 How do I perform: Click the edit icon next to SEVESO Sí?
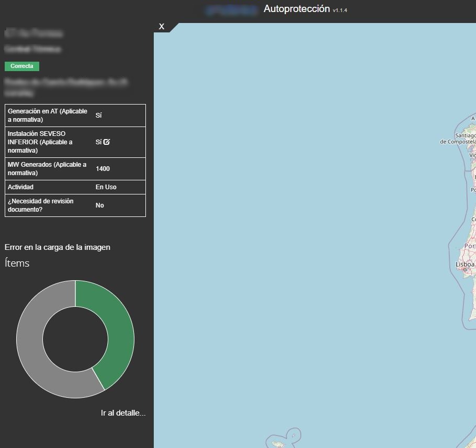click(x=107, y=142)
